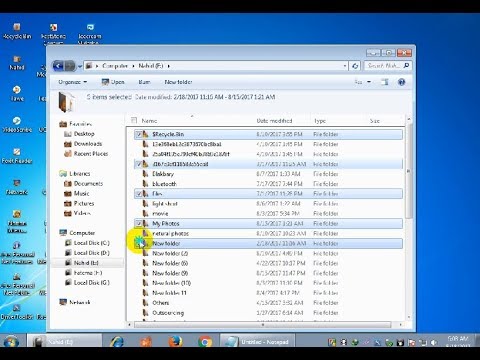
Task: Click the volume icon in system tray
Action: (434, 342)
